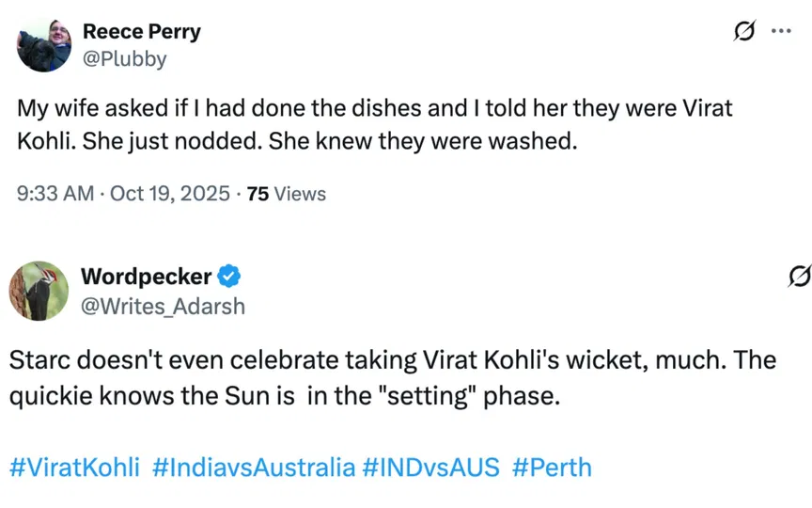
Task: Visit the @Plubby handle link
Action: pyautogui.click(x=124, y=58)
